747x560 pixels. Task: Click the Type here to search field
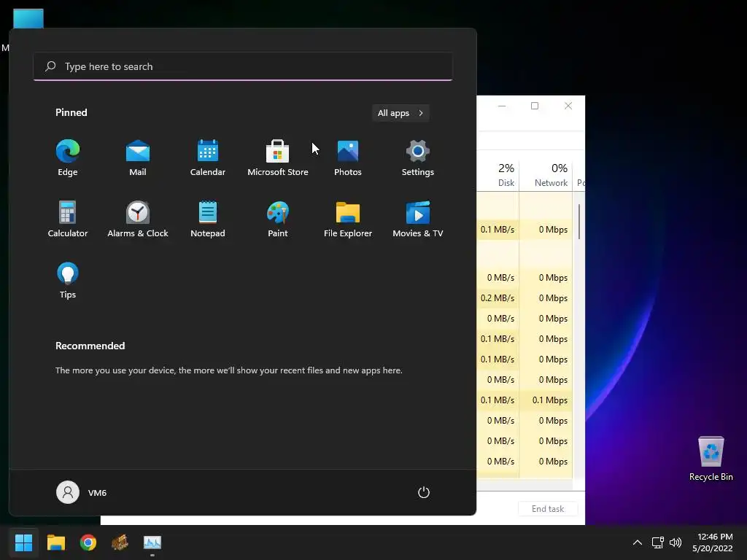point(243,66)
